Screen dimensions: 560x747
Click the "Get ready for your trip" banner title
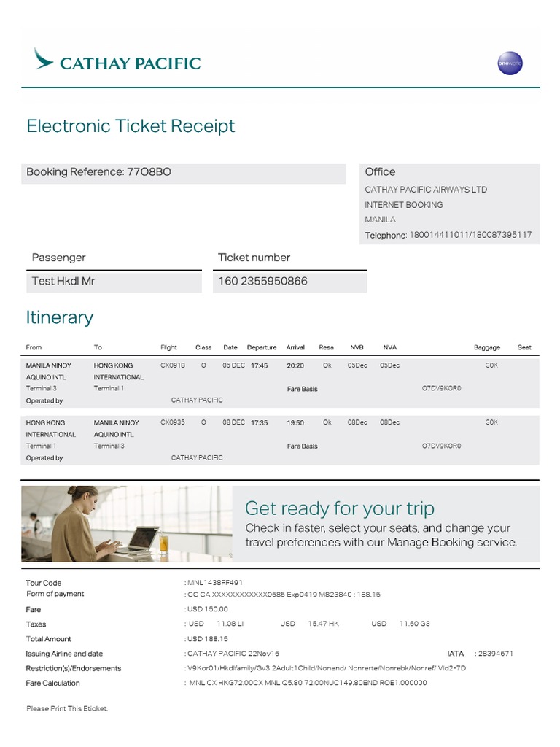coord(340,508)
